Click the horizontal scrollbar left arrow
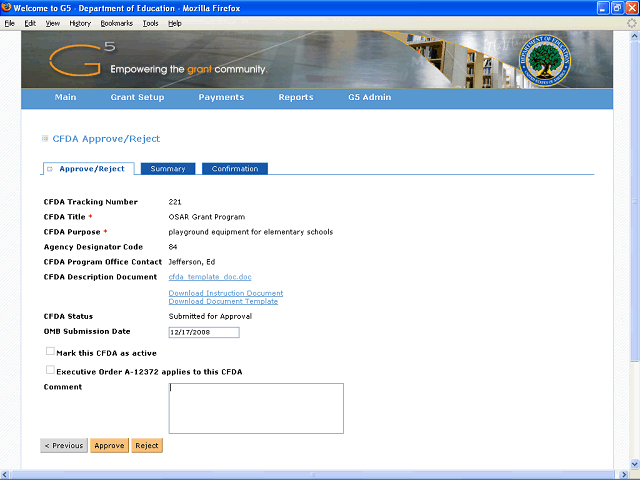 pyautogui.click(x=4, y=474)
